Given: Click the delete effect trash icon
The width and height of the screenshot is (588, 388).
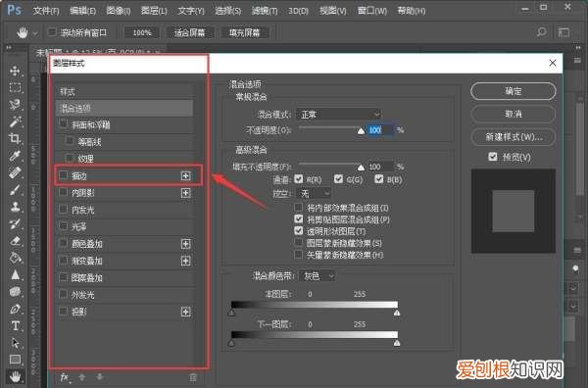Looking at the screenshot, I should (193, 377).
